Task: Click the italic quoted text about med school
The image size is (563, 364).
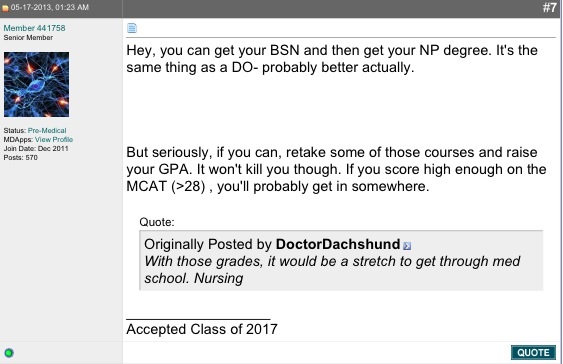Action: [x=332, y=270]
